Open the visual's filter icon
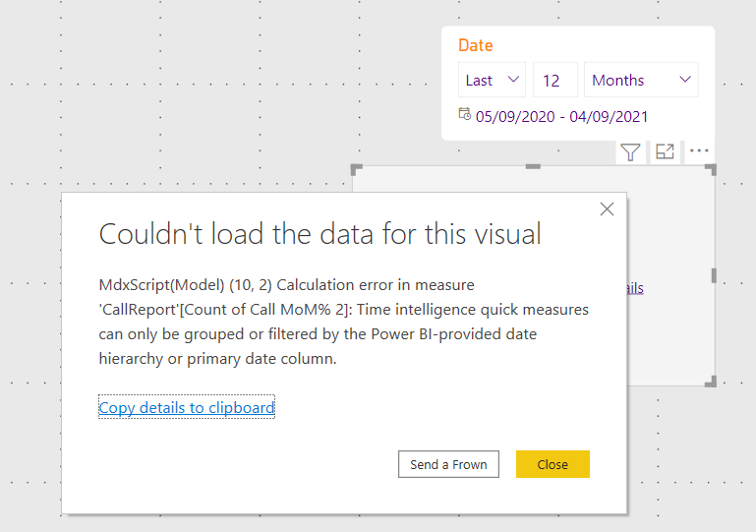756x532 pixels. click(630, 152)
